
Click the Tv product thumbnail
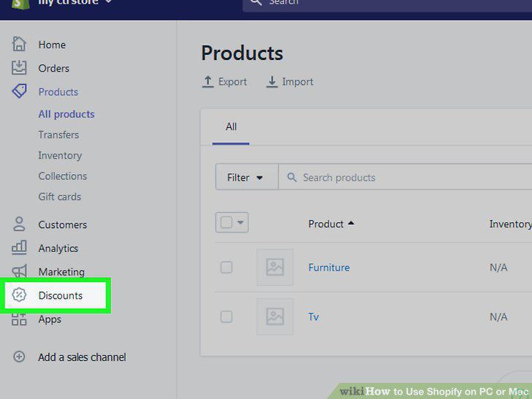tap(275, 317)
